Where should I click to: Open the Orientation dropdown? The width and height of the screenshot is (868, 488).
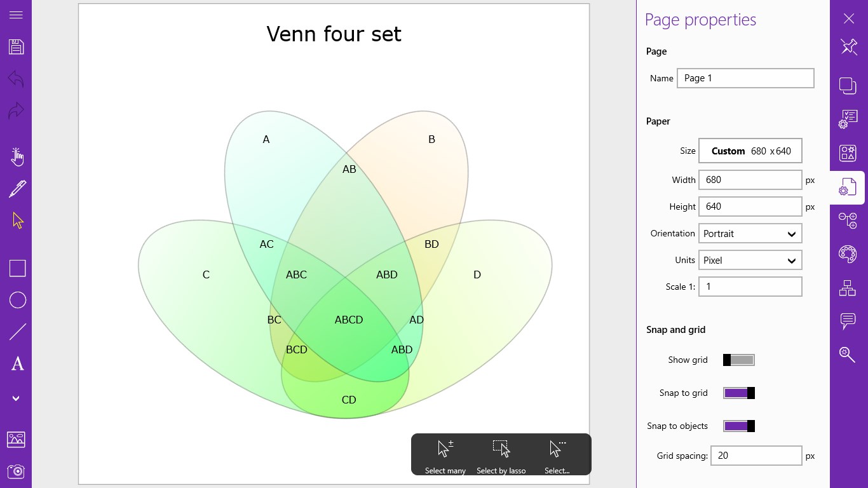tap(792, 233)
